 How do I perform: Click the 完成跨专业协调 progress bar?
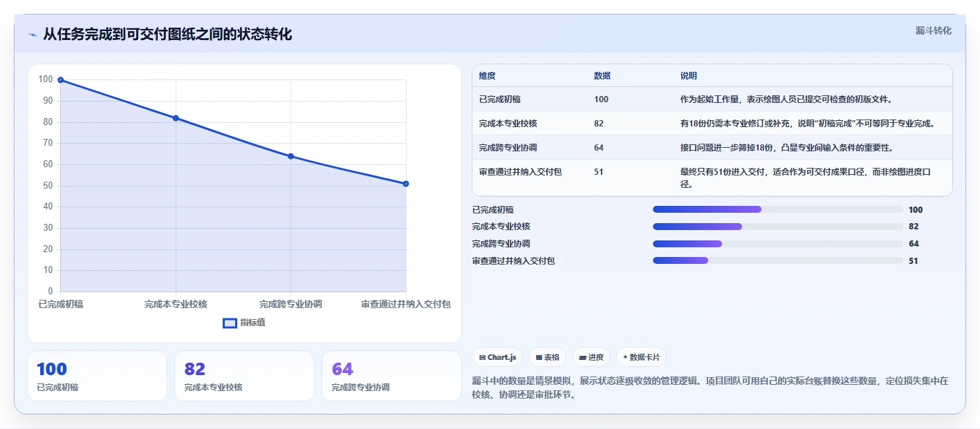(778, 243)
